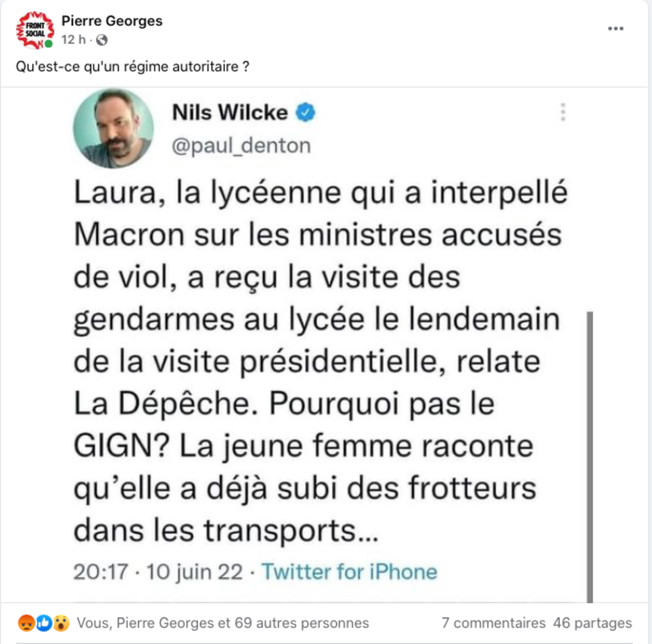The width and height of the screenshot is (652, 644).
Task: Click the angry reaction emoji icon
Action: [x=26, y=623]
